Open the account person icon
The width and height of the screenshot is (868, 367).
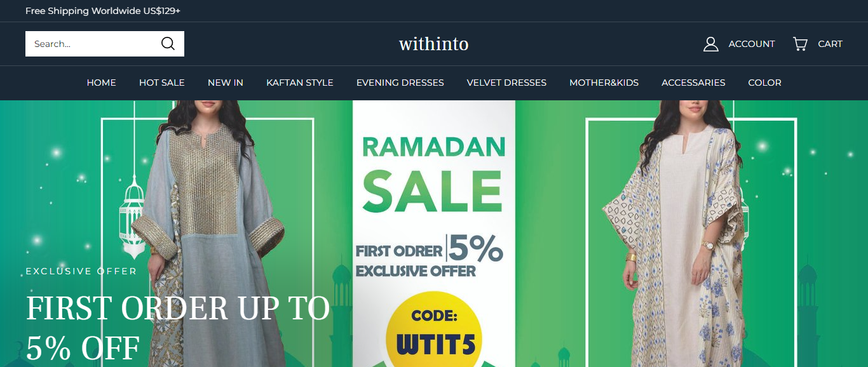pyautogui.click(x=711, y=44)
